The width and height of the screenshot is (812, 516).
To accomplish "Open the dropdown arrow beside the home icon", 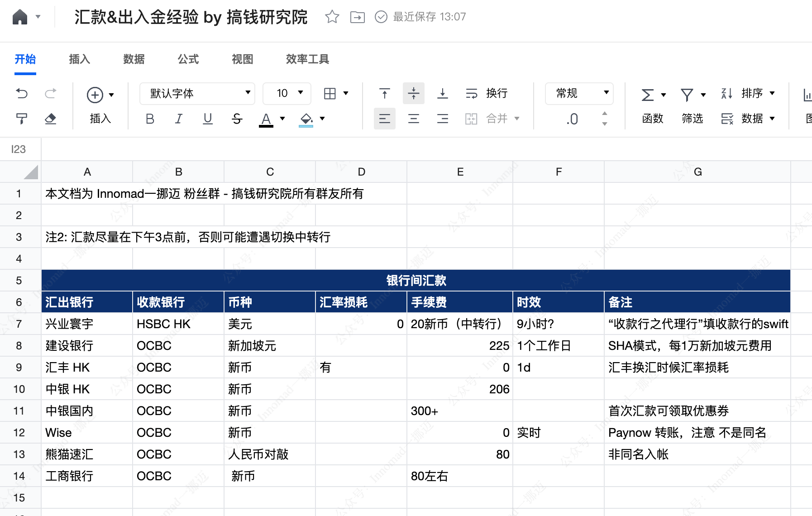I will click(38, 17).
